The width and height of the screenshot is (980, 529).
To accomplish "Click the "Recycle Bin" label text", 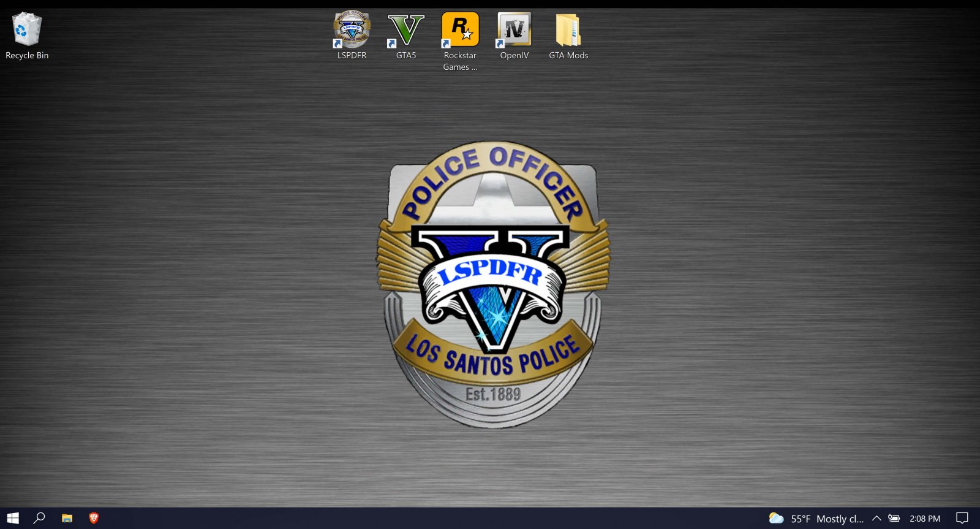I will 27,55.
